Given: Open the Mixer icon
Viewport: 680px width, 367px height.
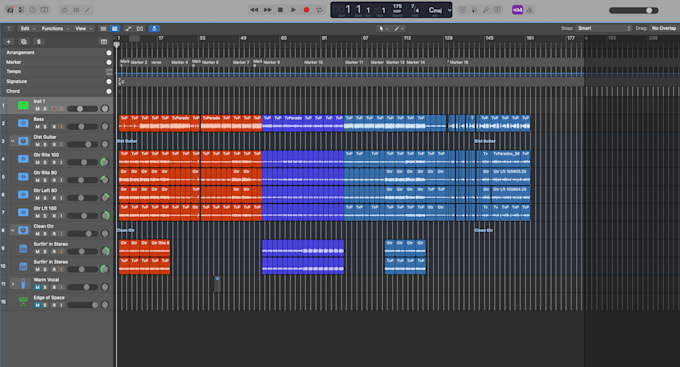Looking at the screenshot, I should coord(76,10).
